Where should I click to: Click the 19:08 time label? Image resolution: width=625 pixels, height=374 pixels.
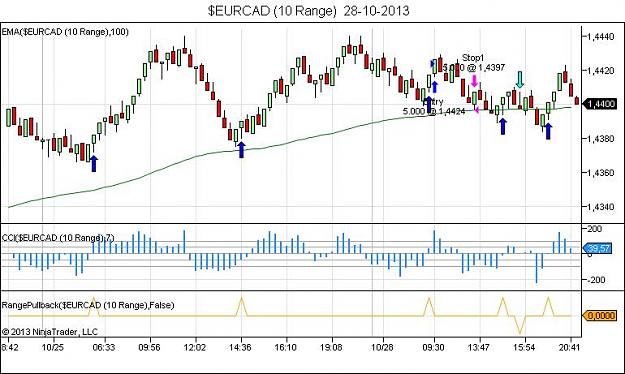[331, 347]
